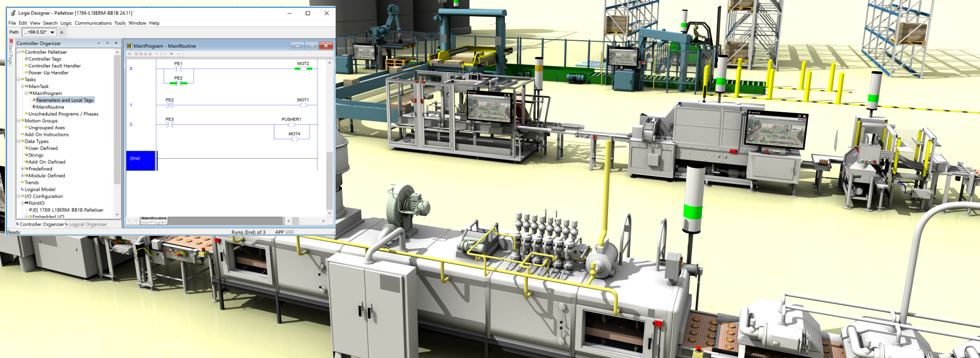The width and height of the screenshot is (980, 358).
Task: Collapse the Motion Groups node
Action: point(19,121)
